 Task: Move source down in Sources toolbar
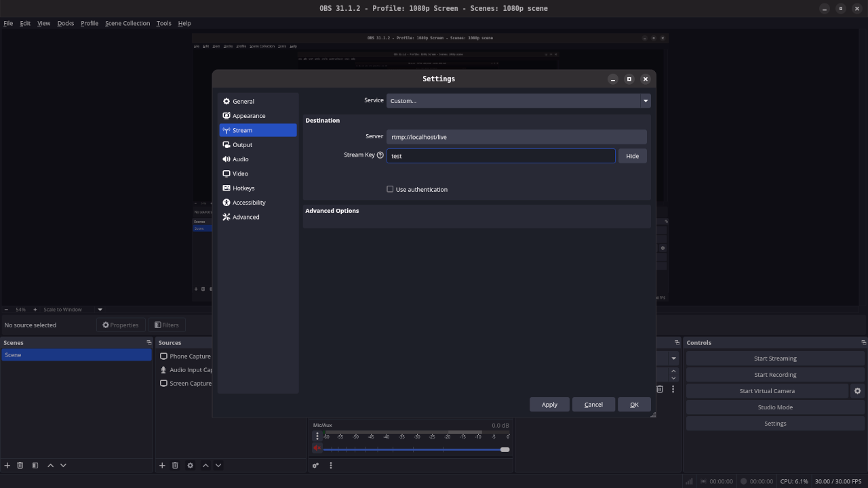(x=218, y=465)
